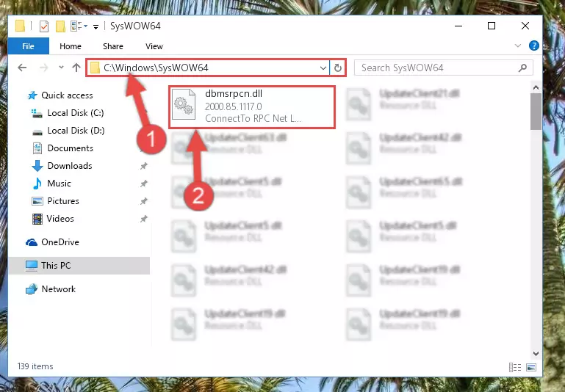This screenshot has width=565, height=392.
Task: Click the pin icon next to Videos
Action: click(x=144, y=219)
